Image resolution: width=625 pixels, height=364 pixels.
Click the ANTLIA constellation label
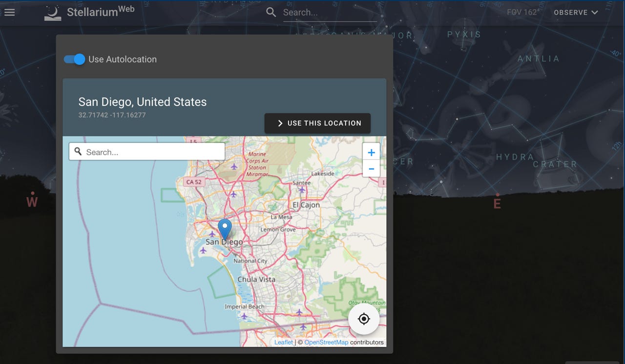[x=538, y=59]
